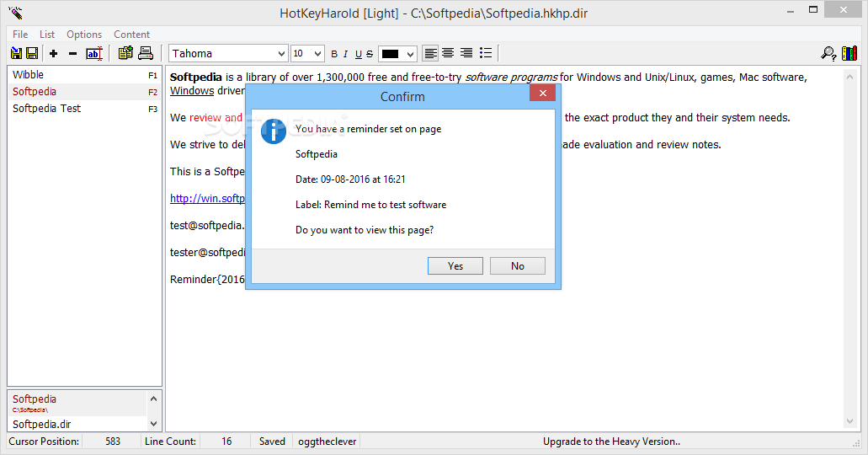Toggle bullet list formatting
Screen dimensions: 868x455
[486, 53]
